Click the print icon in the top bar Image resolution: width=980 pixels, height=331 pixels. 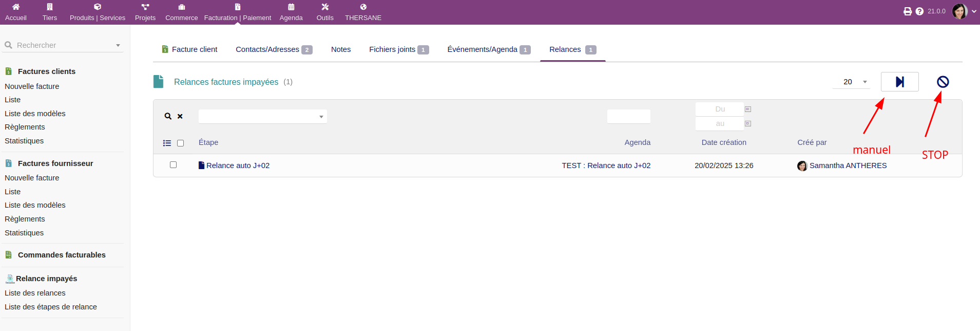coord(908,11)
